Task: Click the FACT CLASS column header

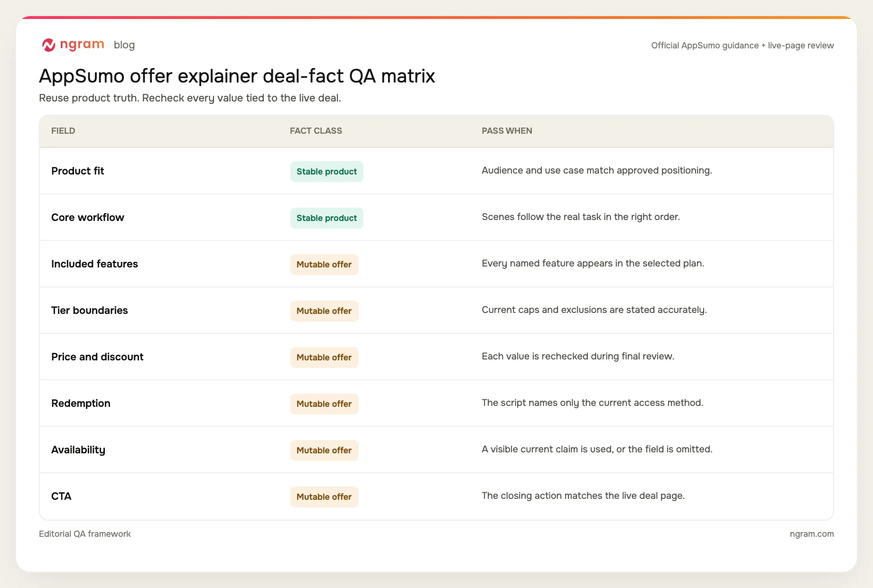Action: pos(316,131)
